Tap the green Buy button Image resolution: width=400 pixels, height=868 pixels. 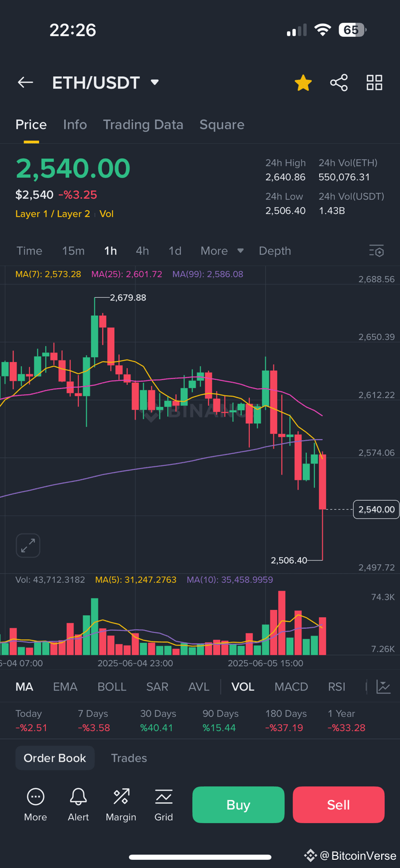click(238, 805)
